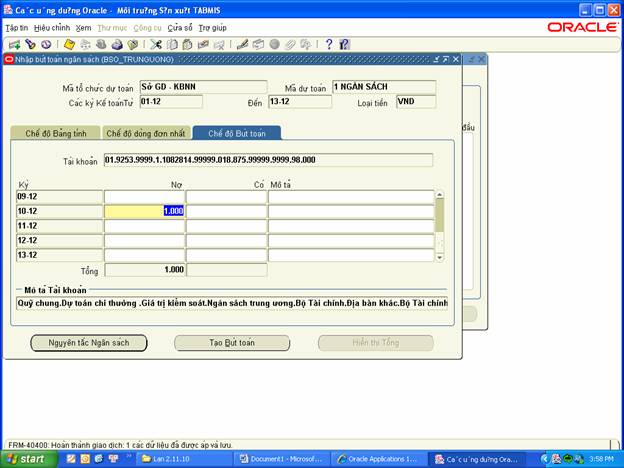This screenshot has height=468, width=624.
Task: Open the Hiệu chỉnh menu
Action: click(x=52, y=28)
